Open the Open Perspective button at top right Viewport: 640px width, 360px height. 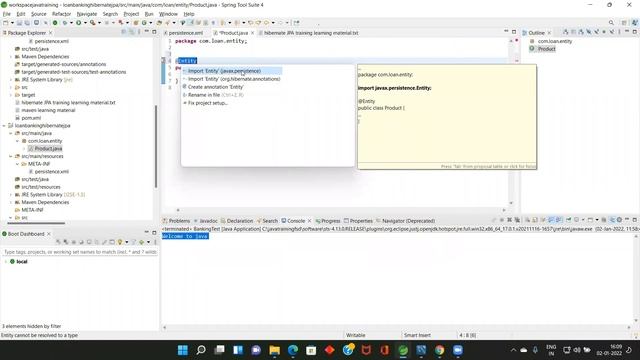(624, 23)
